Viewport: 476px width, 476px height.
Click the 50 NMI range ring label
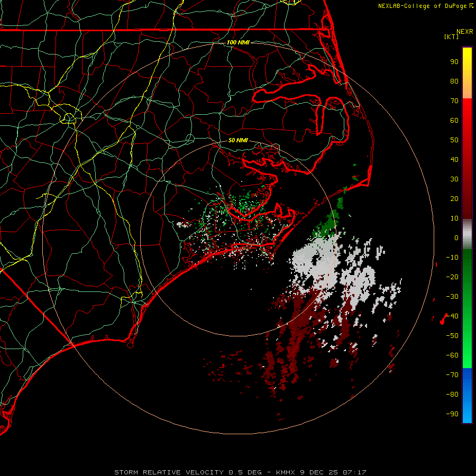238,140
